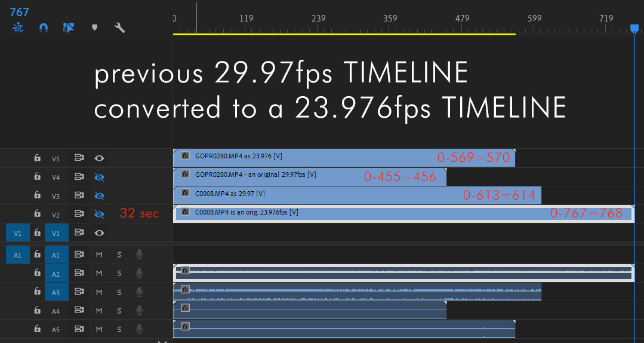
Task: Toggle lock on track V4
Action: (38, 176)
